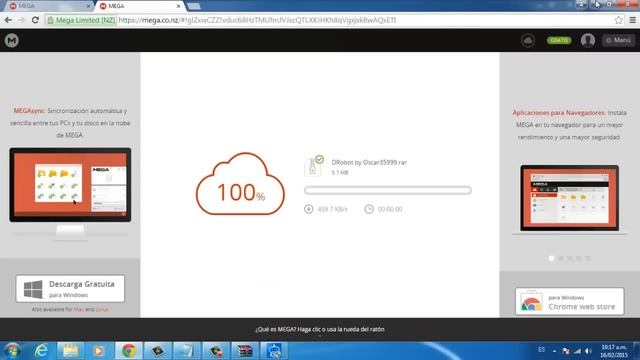Click file name DRobot by Oscar35999.rar

[x=369, y=162]
